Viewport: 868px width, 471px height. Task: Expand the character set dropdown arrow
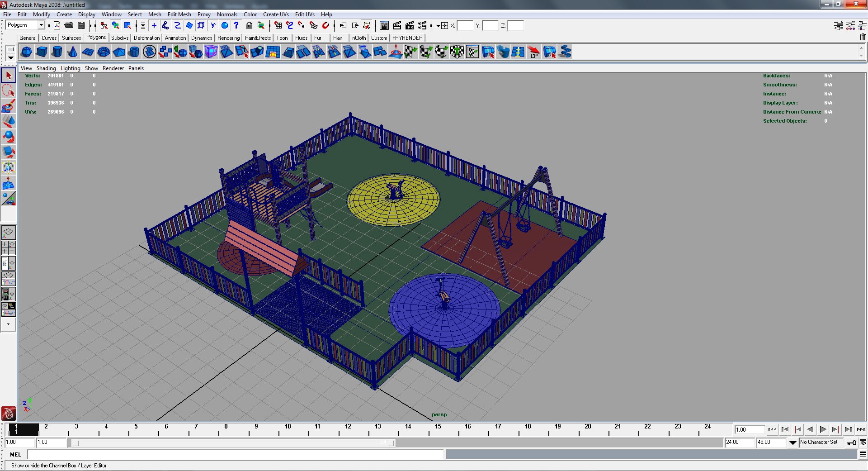pos(793,442)
